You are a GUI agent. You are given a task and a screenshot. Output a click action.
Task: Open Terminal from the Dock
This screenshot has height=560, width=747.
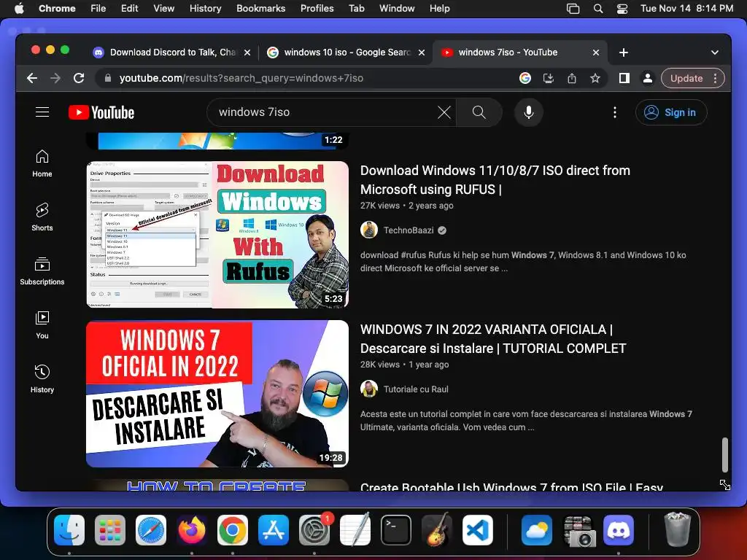pos(396,530)
